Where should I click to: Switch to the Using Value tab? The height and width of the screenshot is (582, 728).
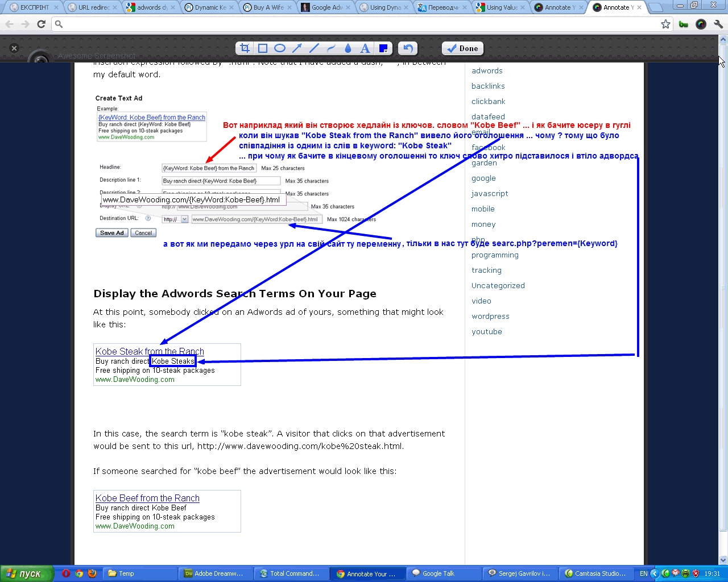pos(500,7)
